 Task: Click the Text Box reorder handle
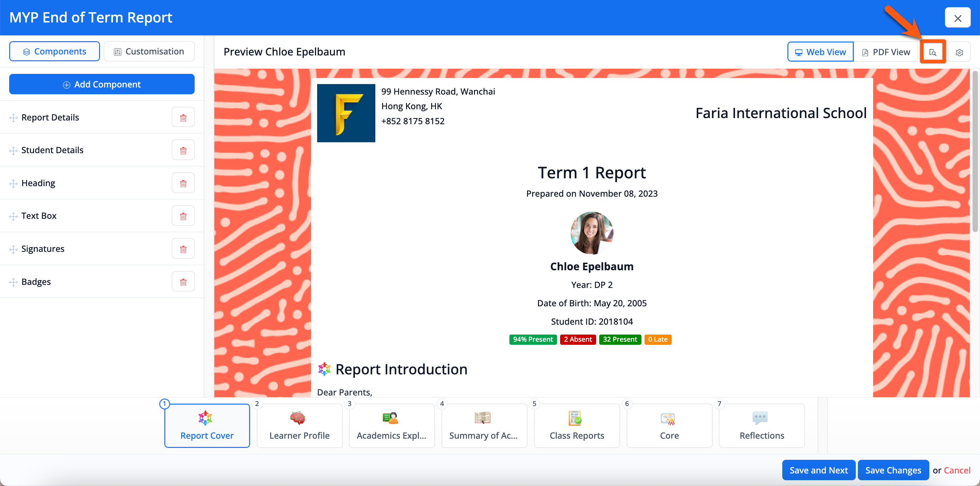(13, 216)
